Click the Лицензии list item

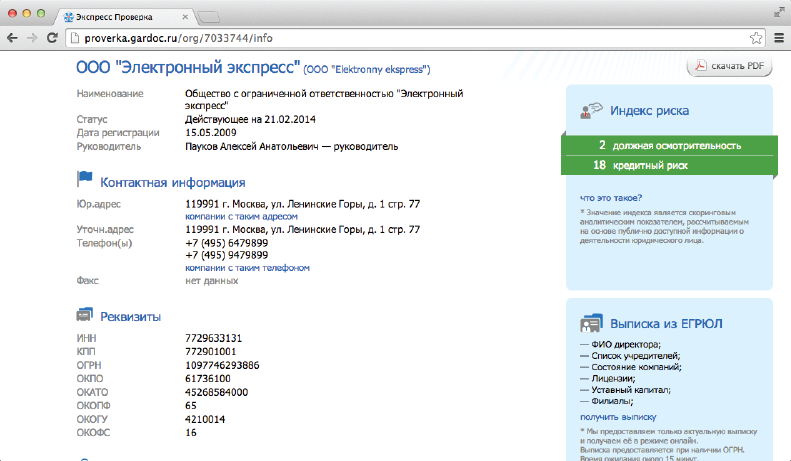(x=613, y=378)
